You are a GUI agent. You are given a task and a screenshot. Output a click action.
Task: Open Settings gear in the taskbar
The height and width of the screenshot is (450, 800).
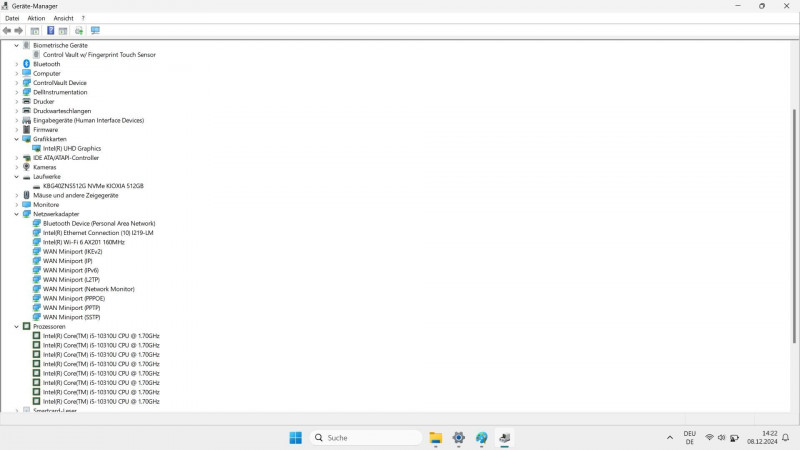tap(459, 438)
